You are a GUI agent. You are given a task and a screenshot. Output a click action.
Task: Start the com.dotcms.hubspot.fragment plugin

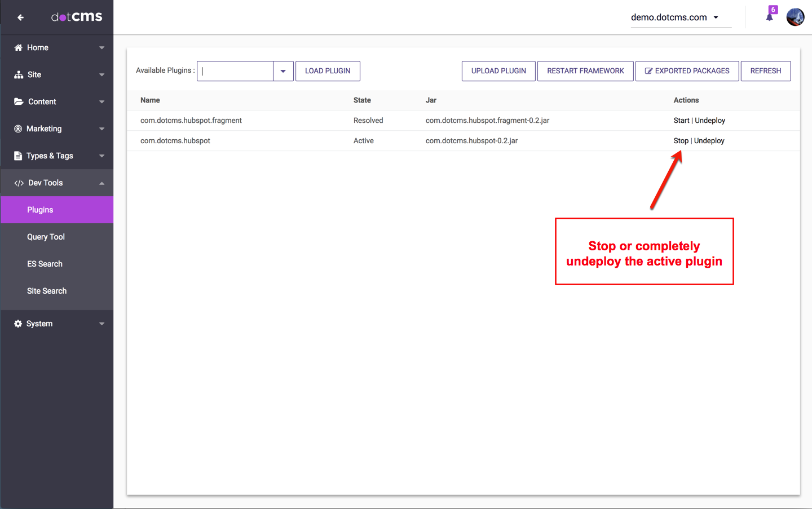coord(681,121)
